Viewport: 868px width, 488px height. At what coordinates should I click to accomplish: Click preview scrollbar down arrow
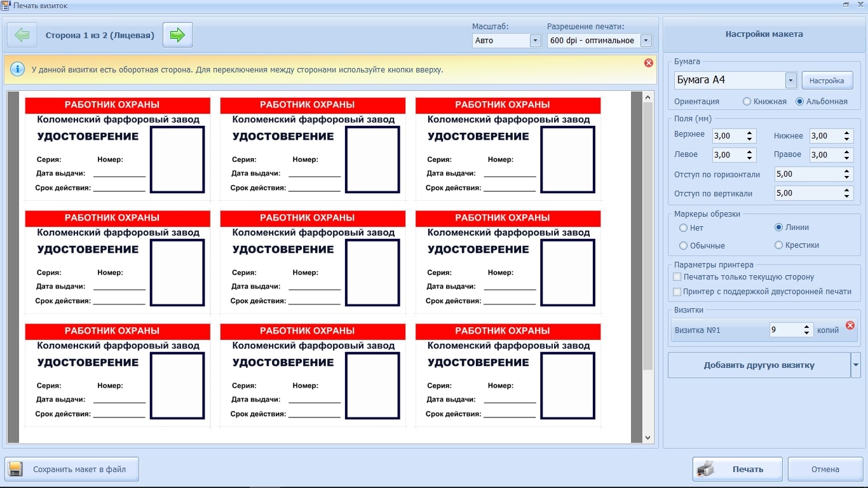click(x=648, y=438)
